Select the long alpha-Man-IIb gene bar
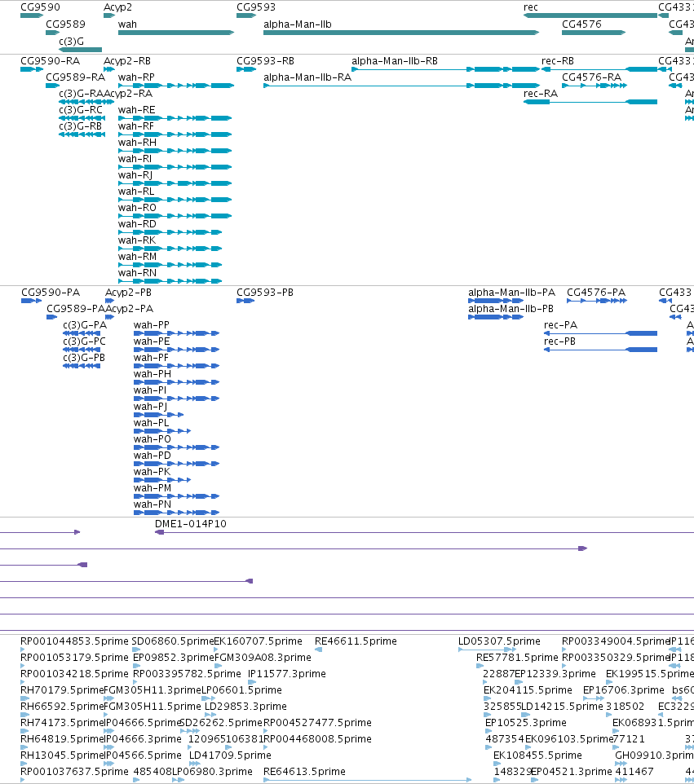The width and height of the screenshot is (694, 784). tap(401, 33)
